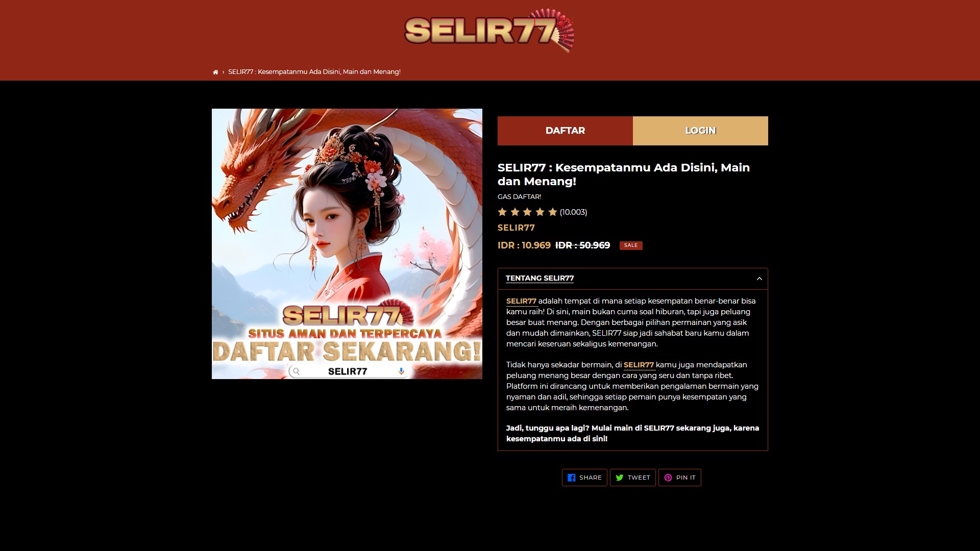Click the TWEET share button
This screenshot has width=980, height=551.
[x=632, y=478]
